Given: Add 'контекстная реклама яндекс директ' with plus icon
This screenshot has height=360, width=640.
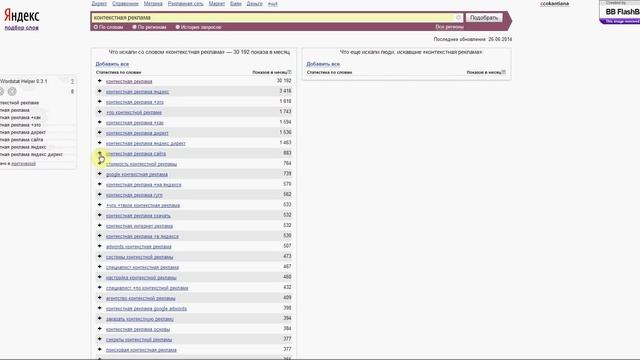Looking at the screenshot, I should click(x=100, y=143).
